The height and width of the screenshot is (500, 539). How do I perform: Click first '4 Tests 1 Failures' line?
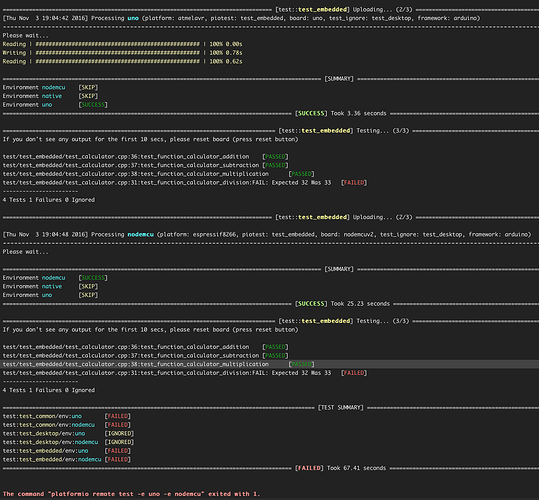49,200
